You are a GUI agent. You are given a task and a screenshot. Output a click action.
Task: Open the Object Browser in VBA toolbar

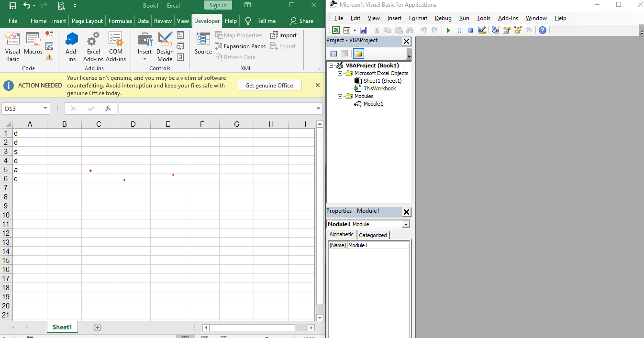coord(518,30)
